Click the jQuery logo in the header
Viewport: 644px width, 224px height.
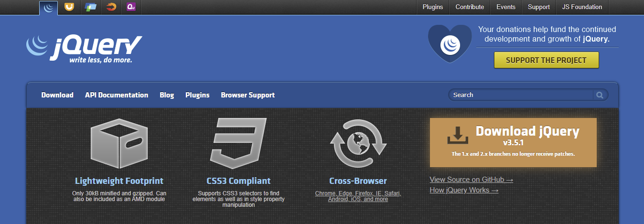(84, 49)
